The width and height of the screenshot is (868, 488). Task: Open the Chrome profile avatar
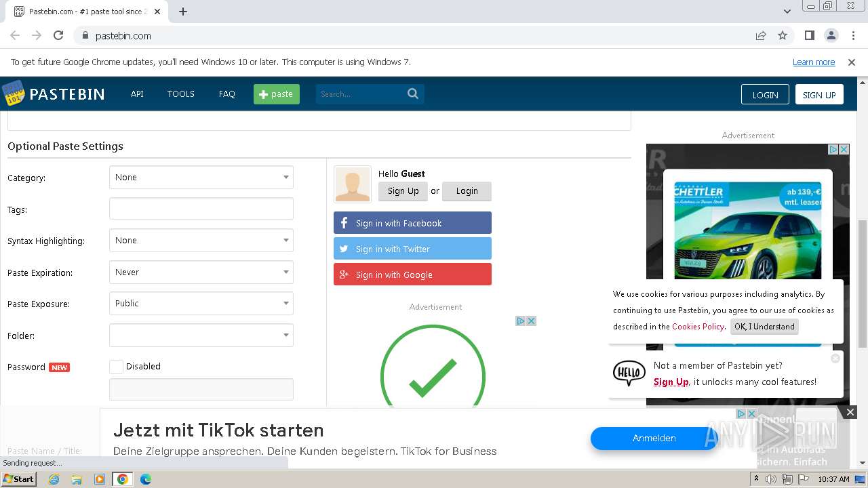click(831, 35)
